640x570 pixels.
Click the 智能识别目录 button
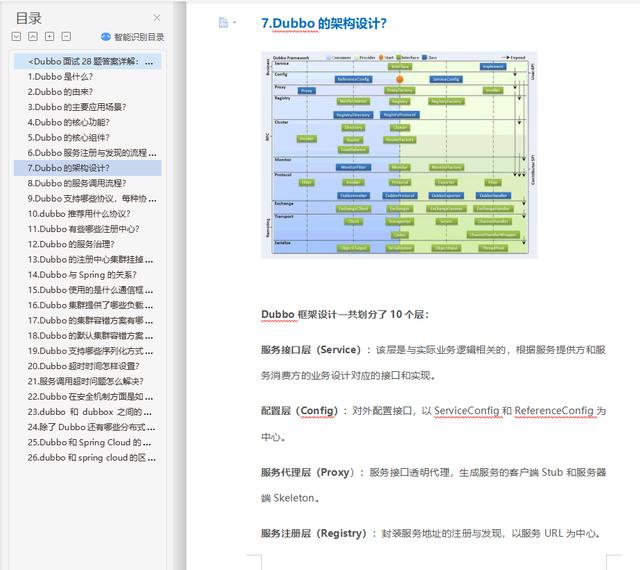point(133,37)
